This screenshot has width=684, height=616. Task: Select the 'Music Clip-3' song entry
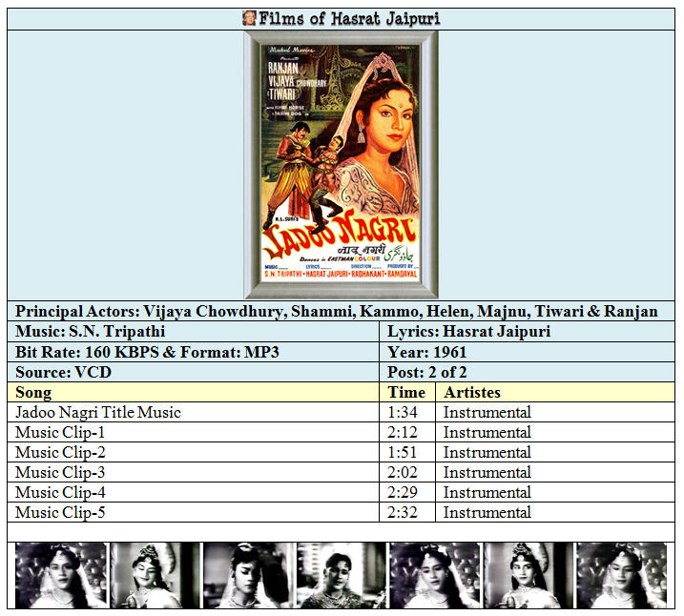[60, 473]
